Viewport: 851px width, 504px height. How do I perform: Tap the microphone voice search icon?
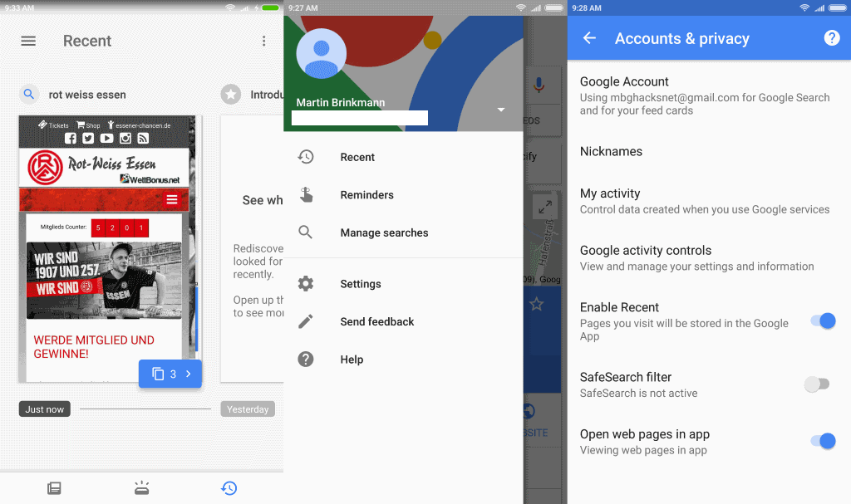(x=539, y=86)
